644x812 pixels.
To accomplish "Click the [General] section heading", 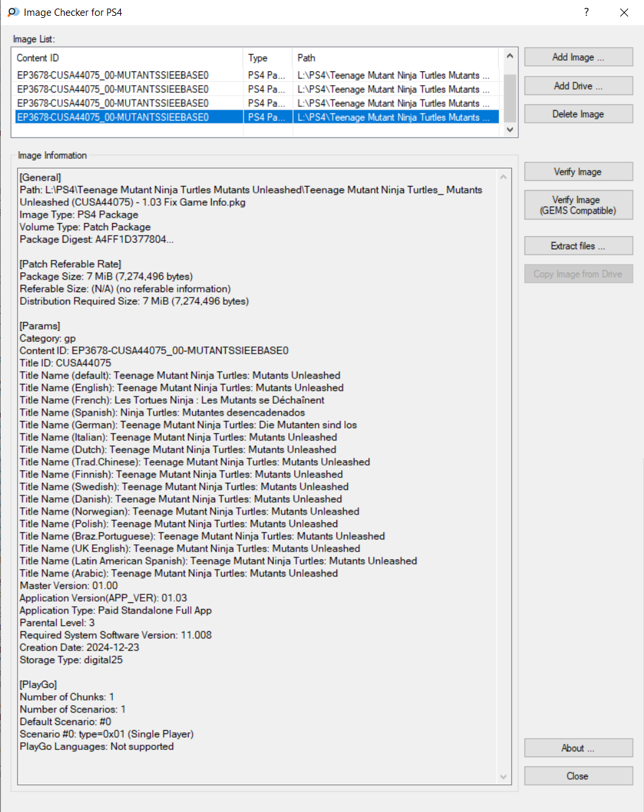I will pyautogui.click(x=40, y=177).
